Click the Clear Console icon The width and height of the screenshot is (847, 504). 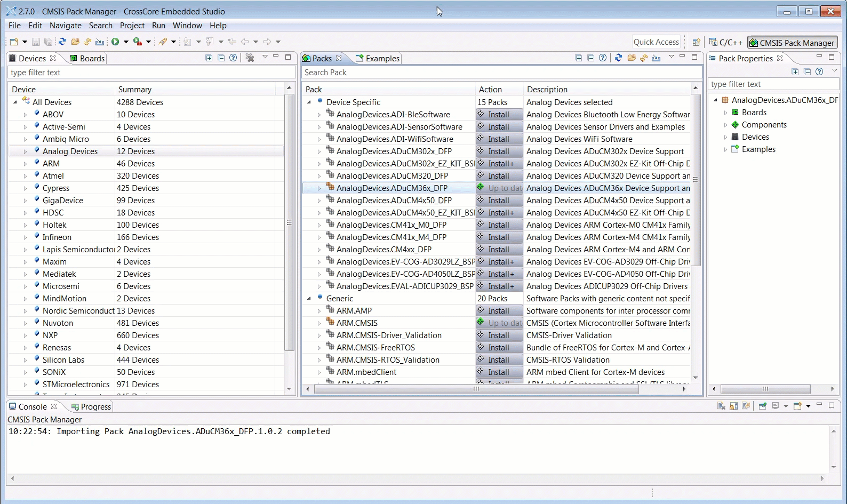coord(721,406)
